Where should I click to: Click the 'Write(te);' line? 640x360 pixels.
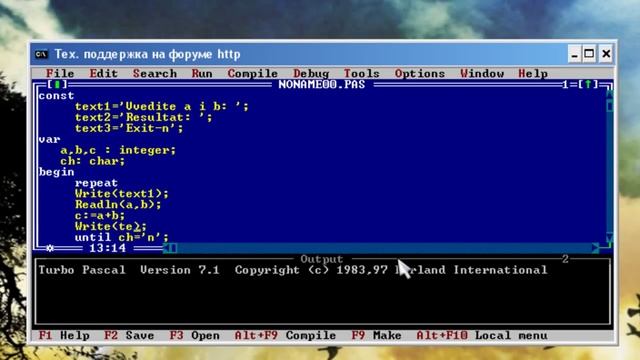pos(111,226)
